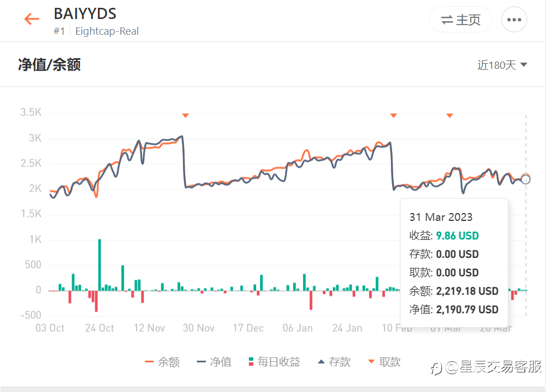The image size is (547, 392).
Task: Toggle the 每日收益 legend series
Action: coord(274,362)
